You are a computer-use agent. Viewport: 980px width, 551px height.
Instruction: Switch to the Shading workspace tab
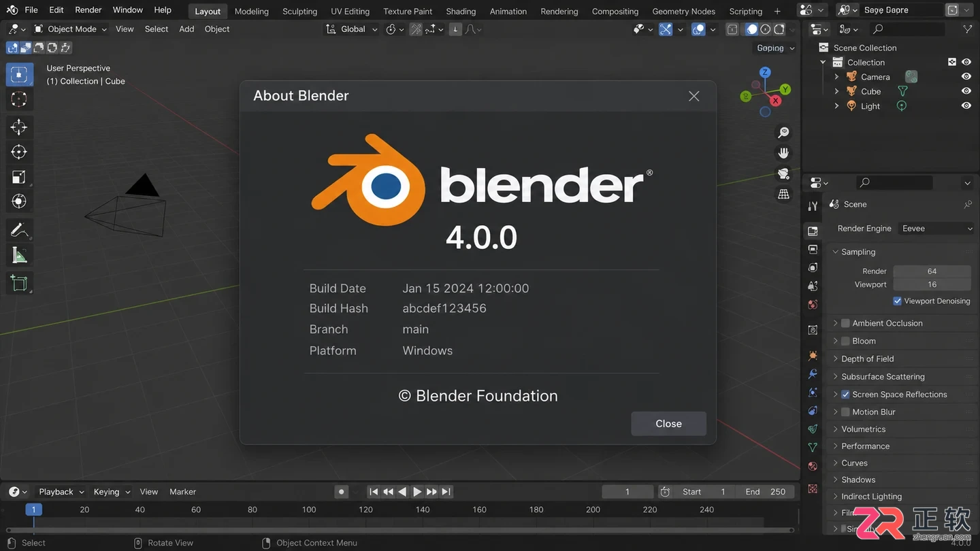tap(461, 11)
